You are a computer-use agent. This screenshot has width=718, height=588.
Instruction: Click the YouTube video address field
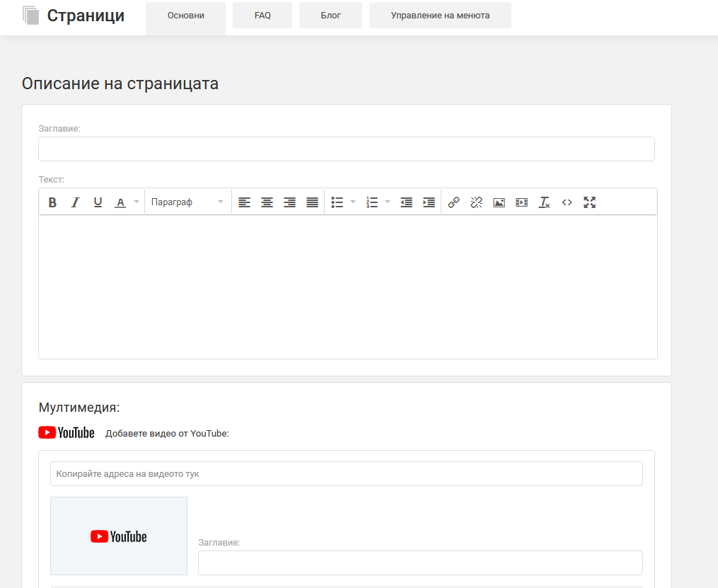point(347,473)
